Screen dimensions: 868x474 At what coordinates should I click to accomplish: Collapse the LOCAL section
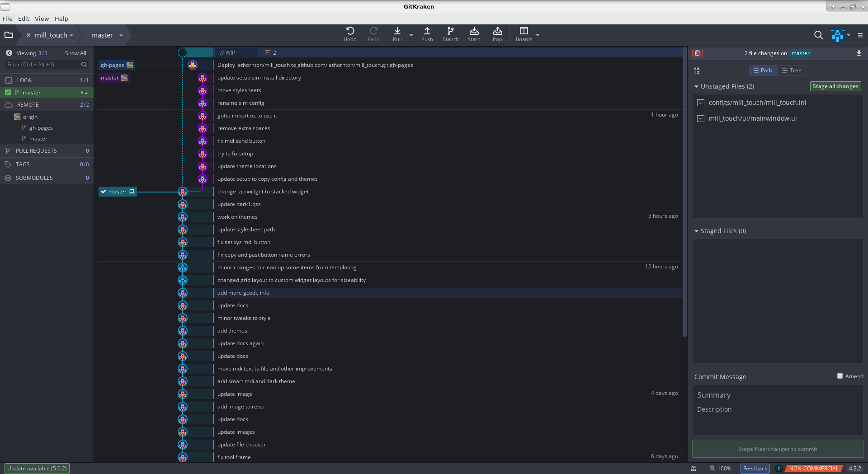(47, 80)
